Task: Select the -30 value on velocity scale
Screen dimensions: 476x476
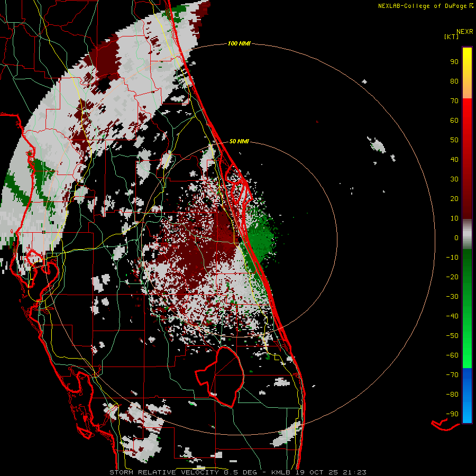Action: pos(452,297)
